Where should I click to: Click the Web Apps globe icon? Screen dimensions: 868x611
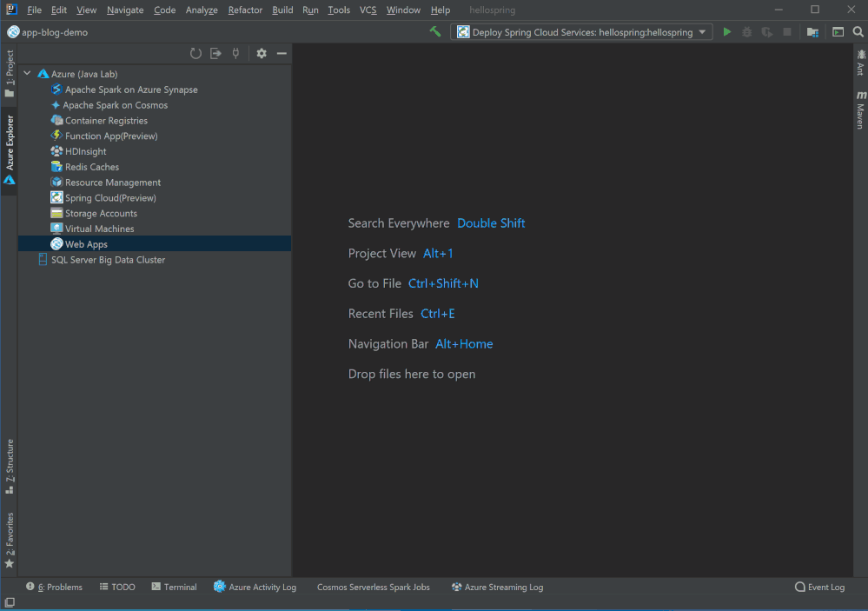point(56,243)
